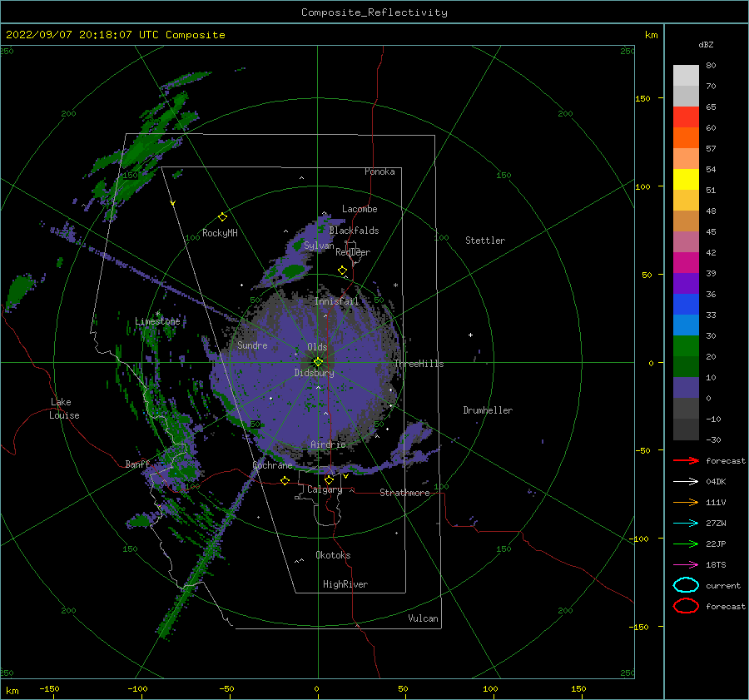Click the 04DK legend label
The width and height of the screenshot is (749, 700).
(x=716, y=482)
